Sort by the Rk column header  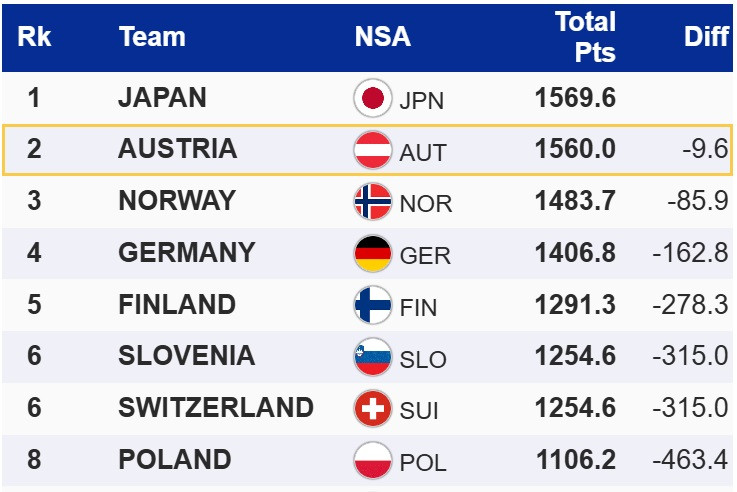point(35,37)
